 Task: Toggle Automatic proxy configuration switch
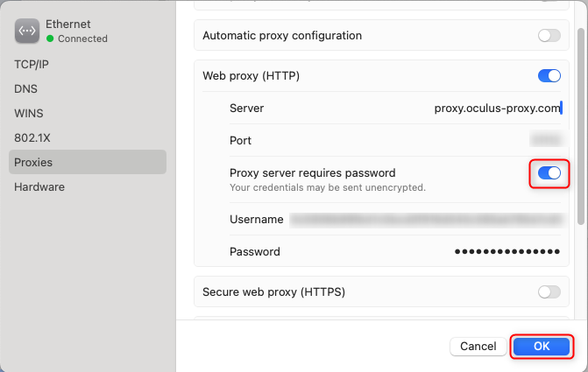click(x=549, y=36)
